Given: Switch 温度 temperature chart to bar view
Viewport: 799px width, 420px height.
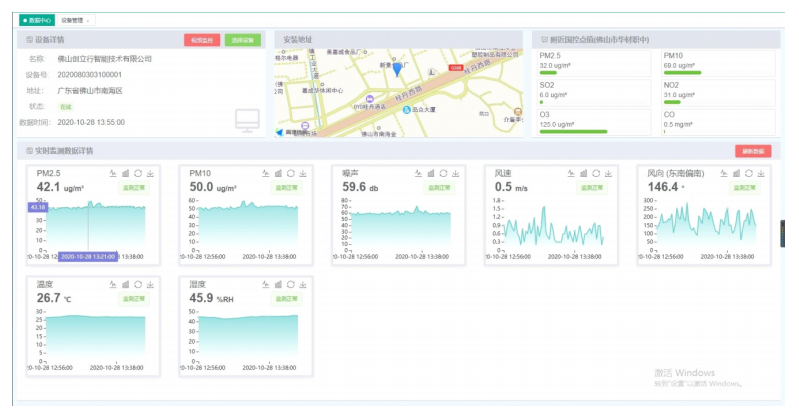Looking at the screenshot, I should (125, 285).
